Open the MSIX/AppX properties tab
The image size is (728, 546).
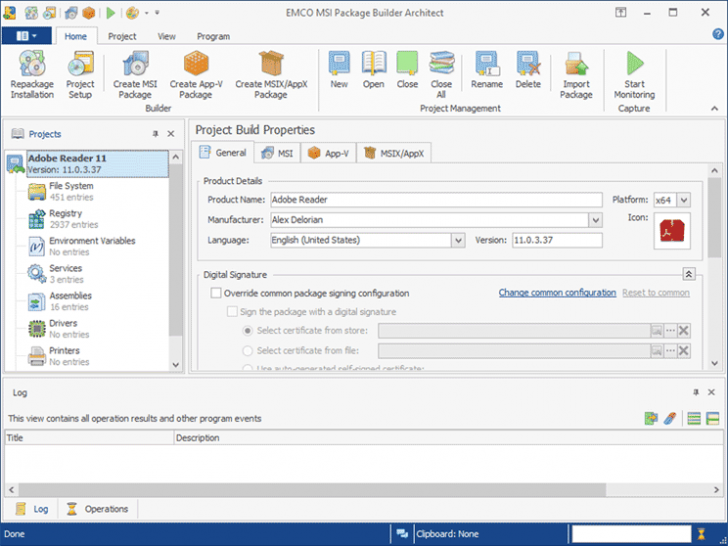395,153
